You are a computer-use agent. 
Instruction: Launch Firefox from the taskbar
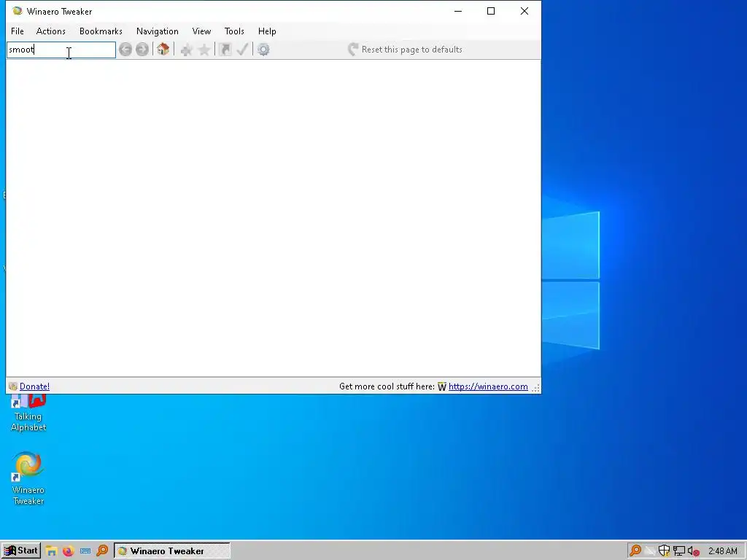[68, 551]
